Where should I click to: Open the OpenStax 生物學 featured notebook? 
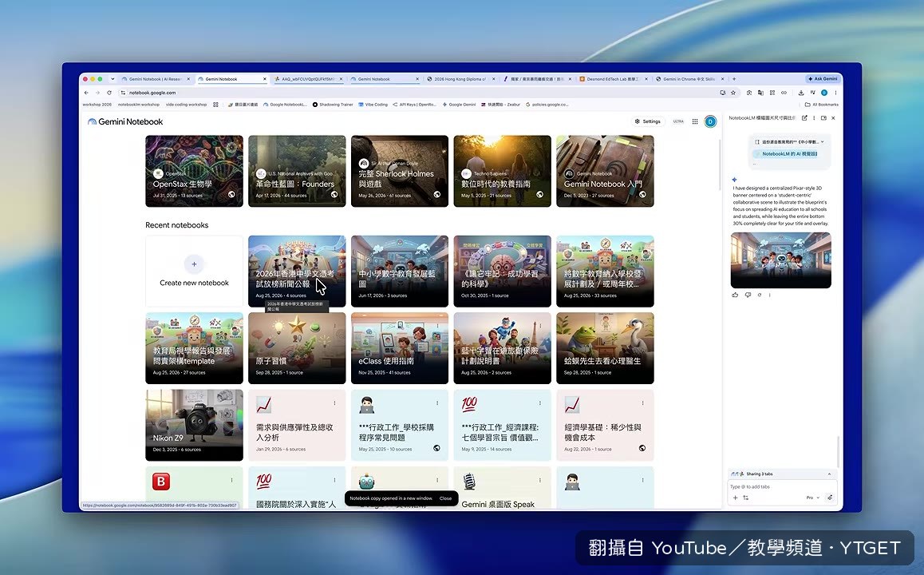(x=195, y=171)
